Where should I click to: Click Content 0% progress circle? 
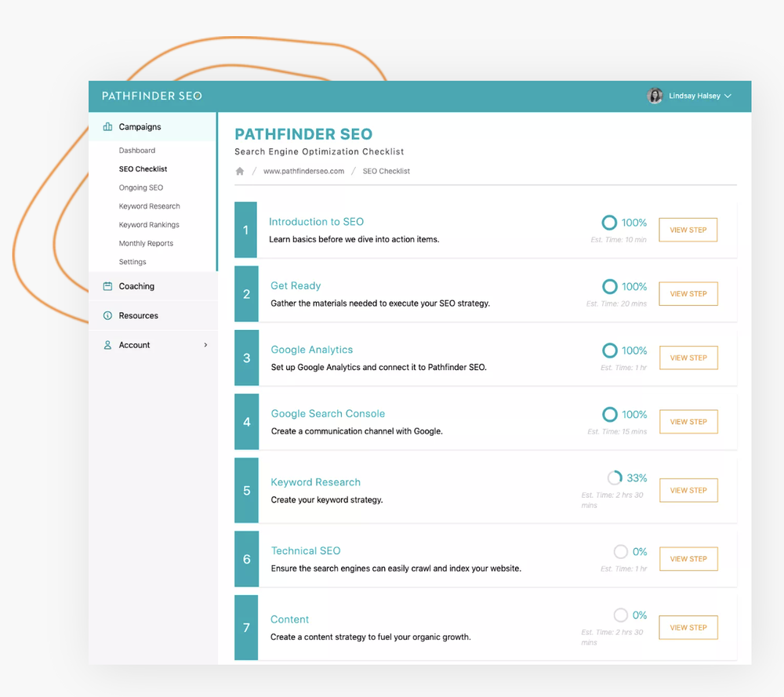[620, 615]
